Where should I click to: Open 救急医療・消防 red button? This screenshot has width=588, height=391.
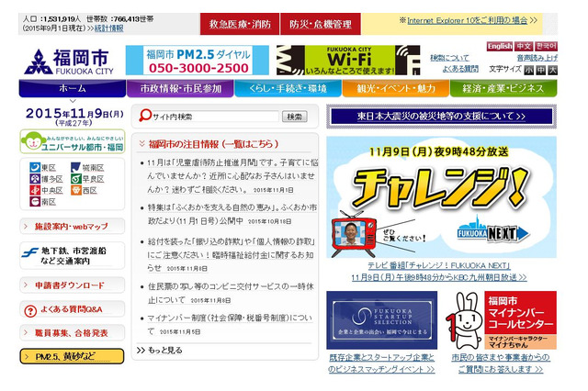point(240,24)
